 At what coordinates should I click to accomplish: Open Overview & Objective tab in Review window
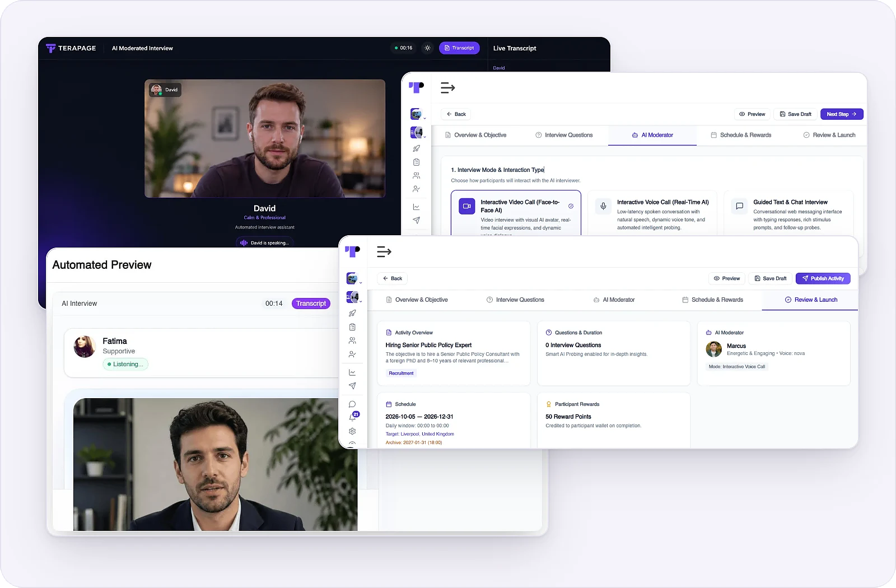coord(417,300)
